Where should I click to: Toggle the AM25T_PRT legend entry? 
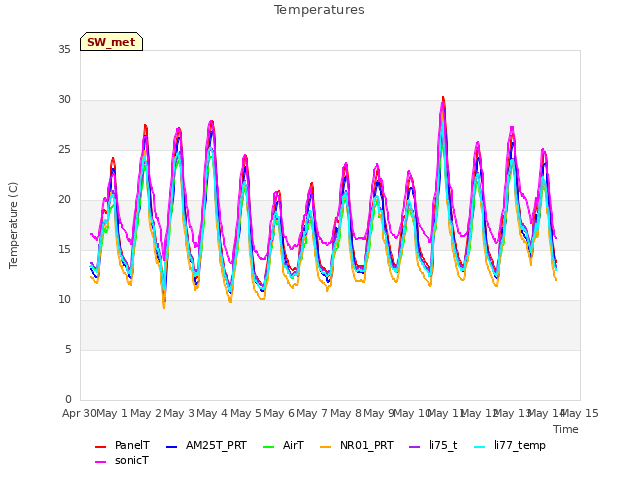click(x=206, y=445)
